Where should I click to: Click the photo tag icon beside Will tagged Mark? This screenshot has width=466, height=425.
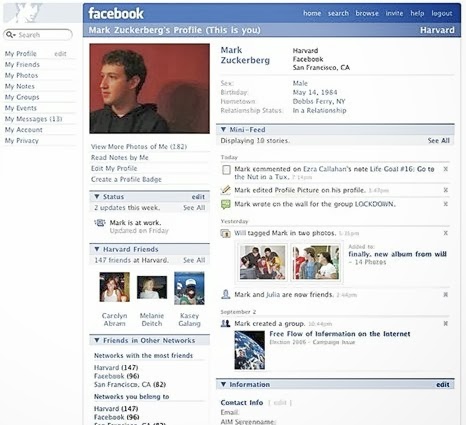pyautogui.click(x=226, y=233)
